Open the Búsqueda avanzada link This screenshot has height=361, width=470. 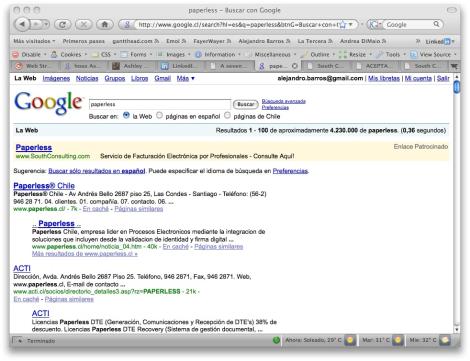point(284,101)
